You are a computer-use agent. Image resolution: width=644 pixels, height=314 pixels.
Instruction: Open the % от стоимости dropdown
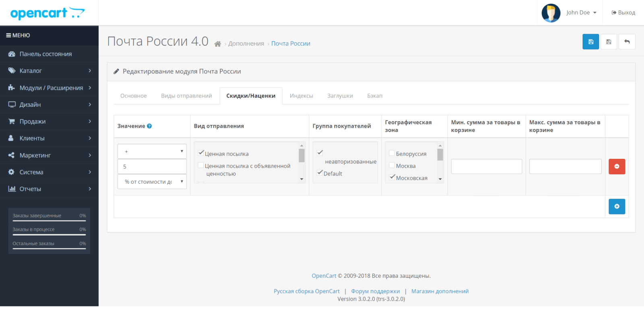tap(152, 182)
